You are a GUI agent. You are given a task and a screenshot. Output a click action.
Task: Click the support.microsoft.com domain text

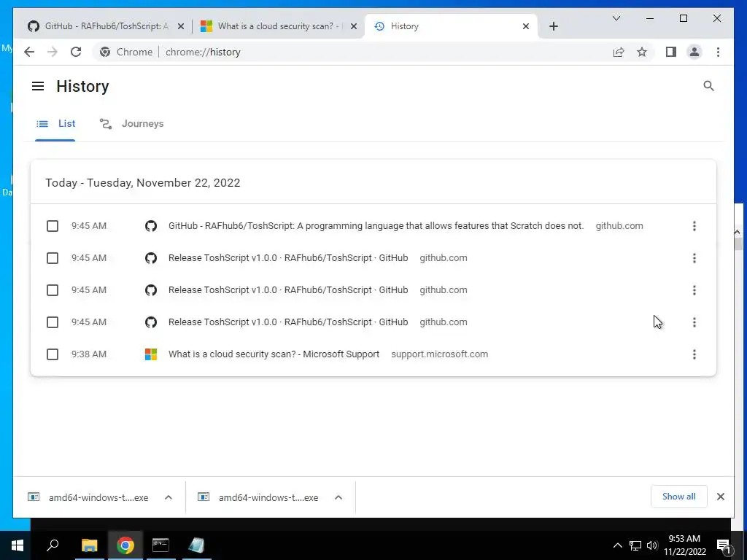coord(439,354)
